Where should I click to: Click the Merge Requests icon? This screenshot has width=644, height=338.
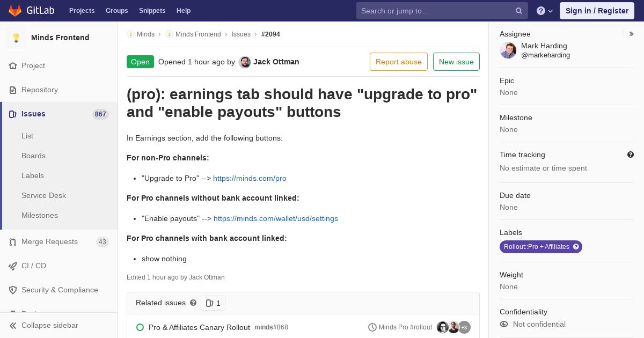(x=13, y=242)
